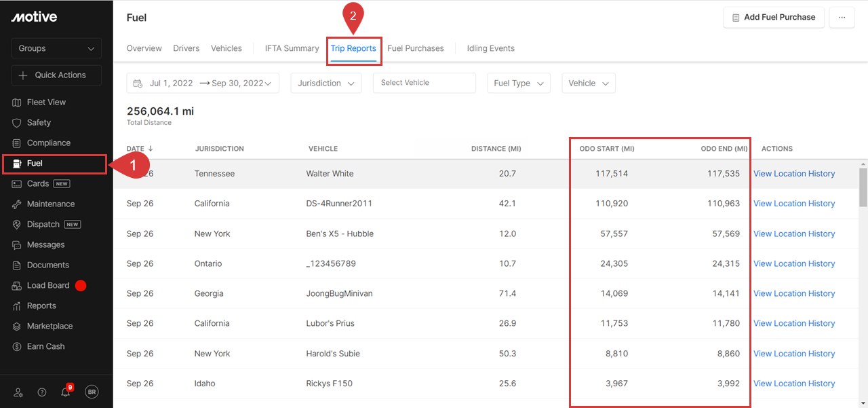View Location History for Ben's X5 - Hubble
868x408 pixels.
point(794,234)
